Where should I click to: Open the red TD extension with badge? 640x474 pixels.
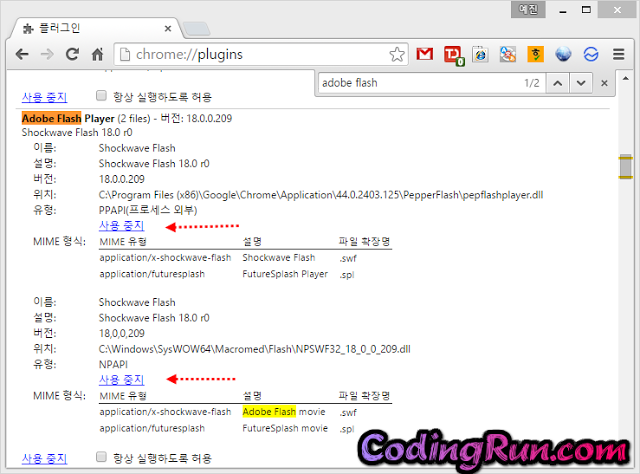coord(454,56)
